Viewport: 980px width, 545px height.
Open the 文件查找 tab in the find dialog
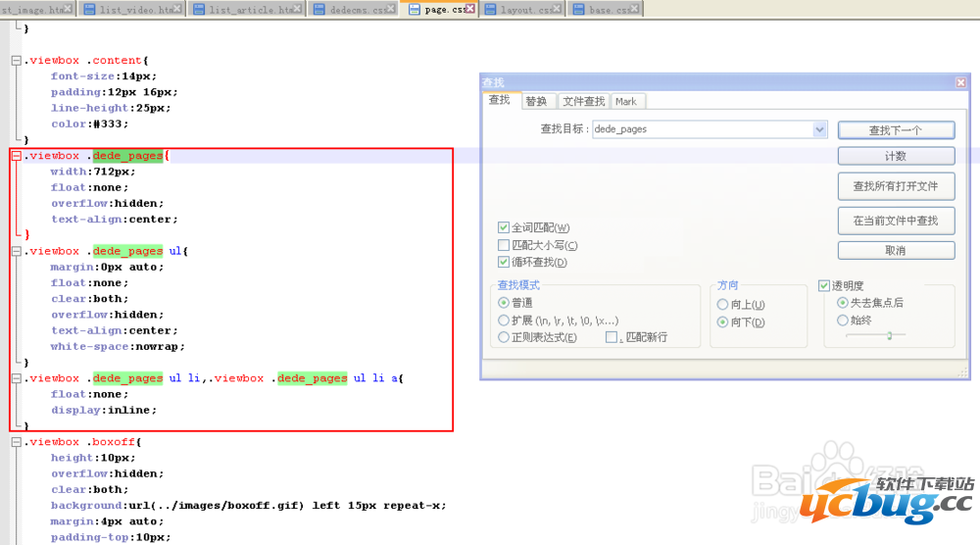(x=584, y=101)
